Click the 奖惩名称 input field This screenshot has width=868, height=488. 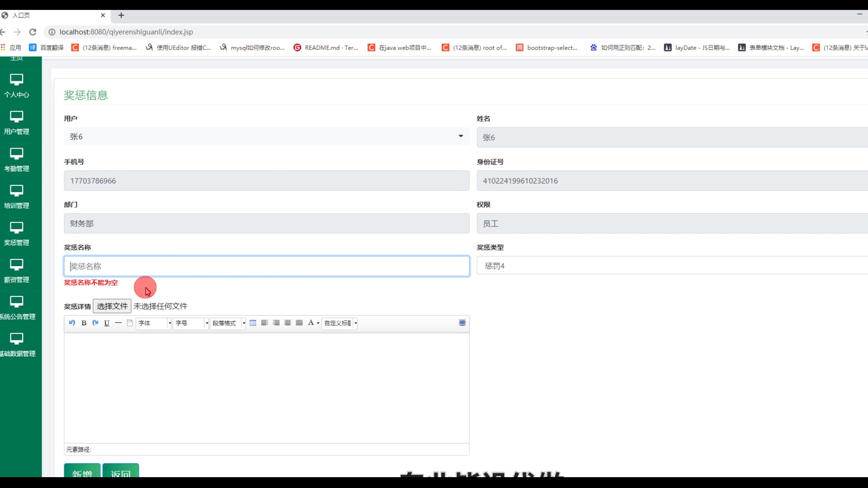tap(266, 266)
